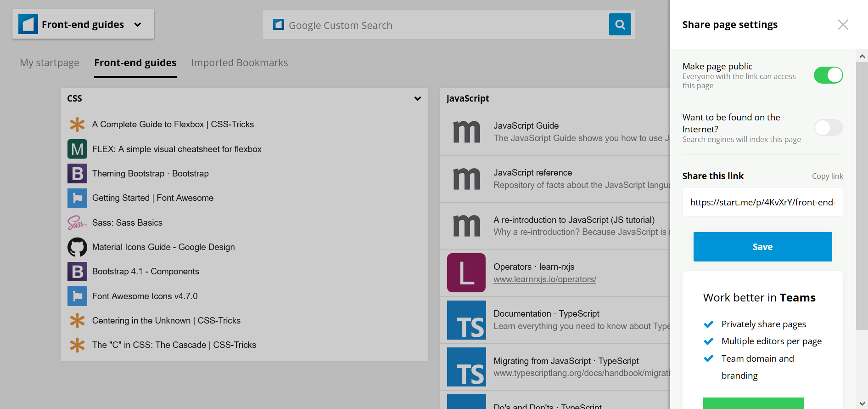
Task: Open A Complete Guide to Flexbox link
Action: (173, 125)
